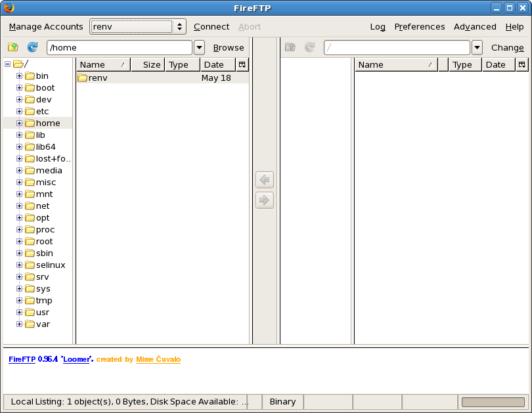
Task: Refresh the remote file listing
Action: tap(310, 47)
